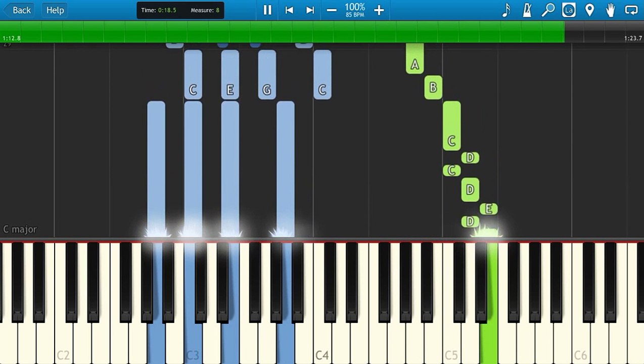The width and height of the screenshot is (644, 364).
Task: Click the unplayed dark end of progress bar
Action: point(604,31)
